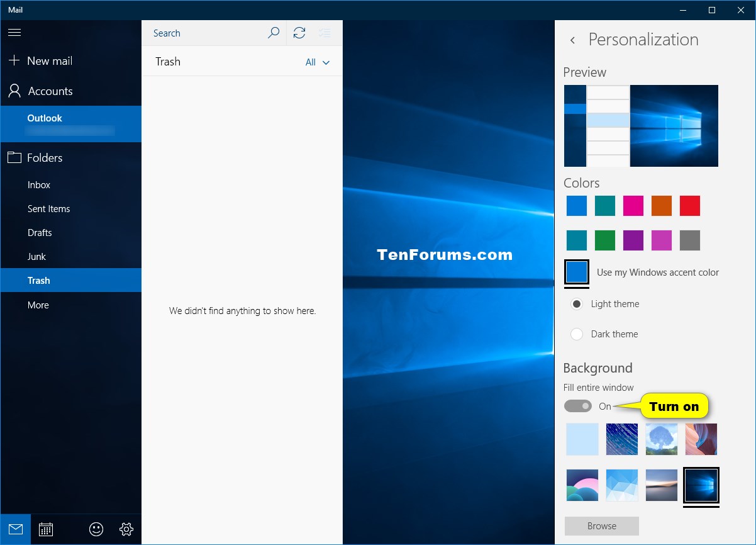Select the Windows logo background thumbnail

coord(701,485)
